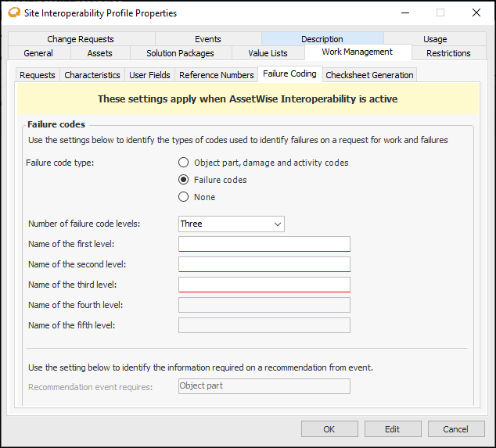This screenshot has height=448, width=496.
Task: Open the Assets tab
Action: [x=99, y=53]
